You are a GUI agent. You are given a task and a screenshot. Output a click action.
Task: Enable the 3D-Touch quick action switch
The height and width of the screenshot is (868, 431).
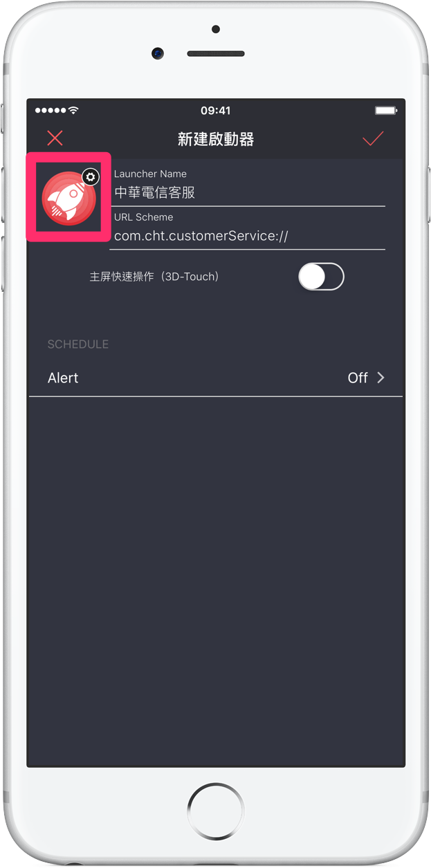(x=321, y=277)
